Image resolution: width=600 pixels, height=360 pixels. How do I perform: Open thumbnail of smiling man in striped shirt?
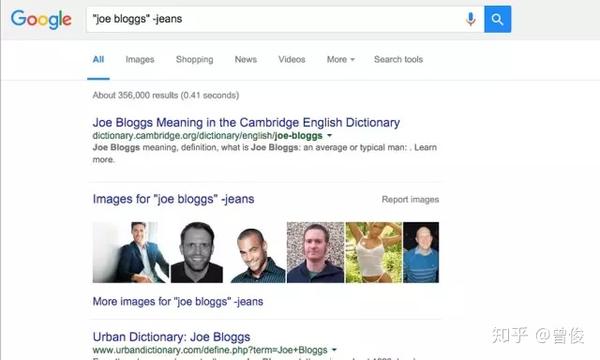point(258,252)
